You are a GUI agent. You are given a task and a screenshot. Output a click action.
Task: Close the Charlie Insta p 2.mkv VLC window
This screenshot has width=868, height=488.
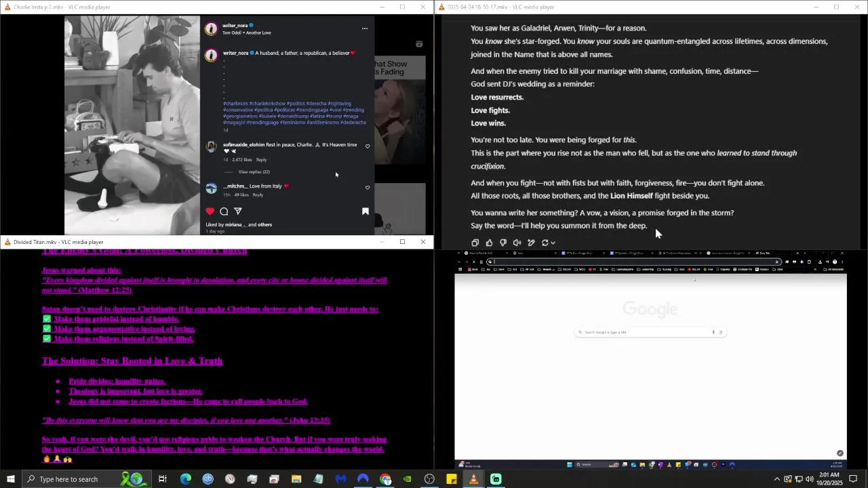423,7
